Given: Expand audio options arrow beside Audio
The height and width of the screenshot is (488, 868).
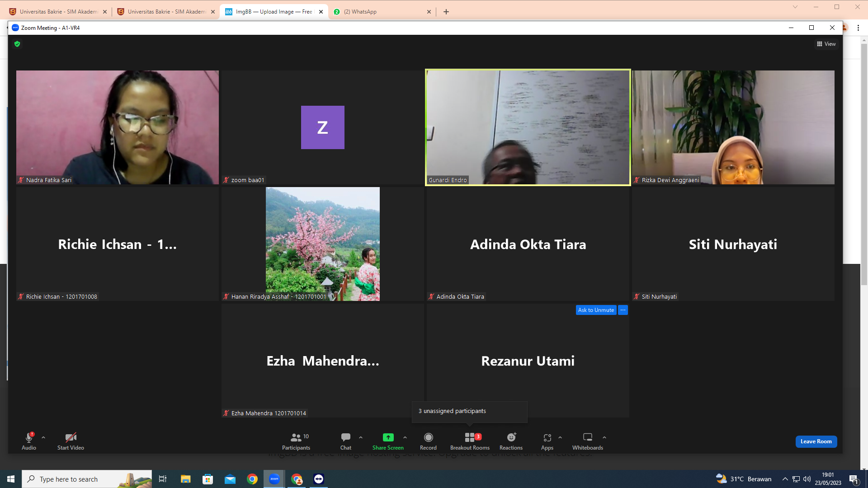Looking at the screenshot, I should point(43,437).
